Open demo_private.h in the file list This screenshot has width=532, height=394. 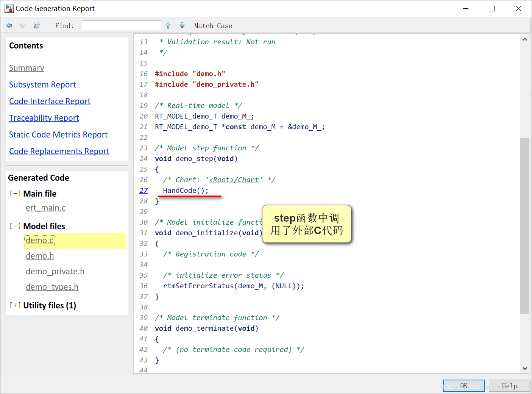(55, 272)
